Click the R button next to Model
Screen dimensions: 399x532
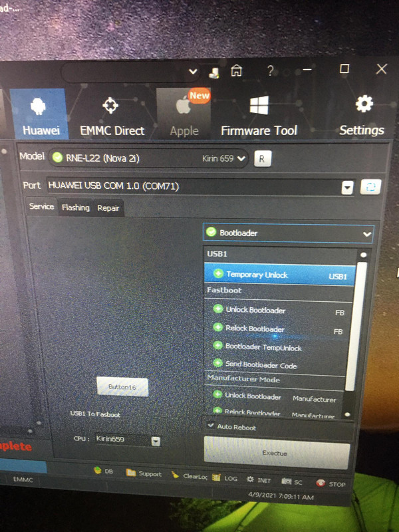click(x=262, y=159)
